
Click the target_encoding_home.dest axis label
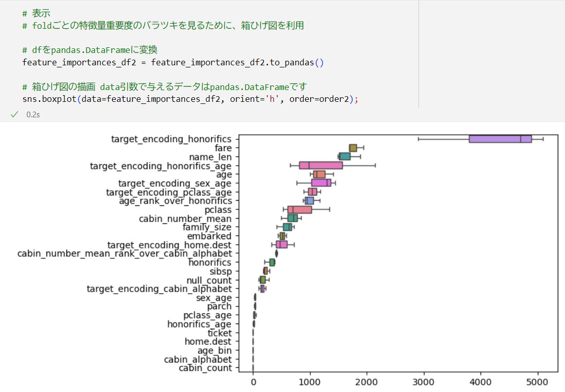pyautogui.click(x=169, y=245)
